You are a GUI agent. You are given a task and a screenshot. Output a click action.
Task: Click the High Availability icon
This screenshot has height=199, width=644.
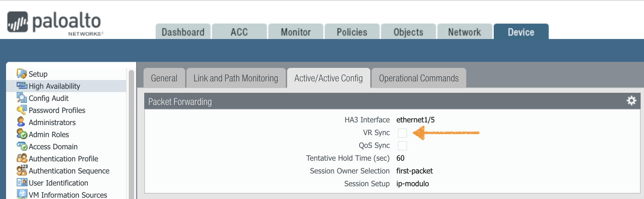(22, 86)
